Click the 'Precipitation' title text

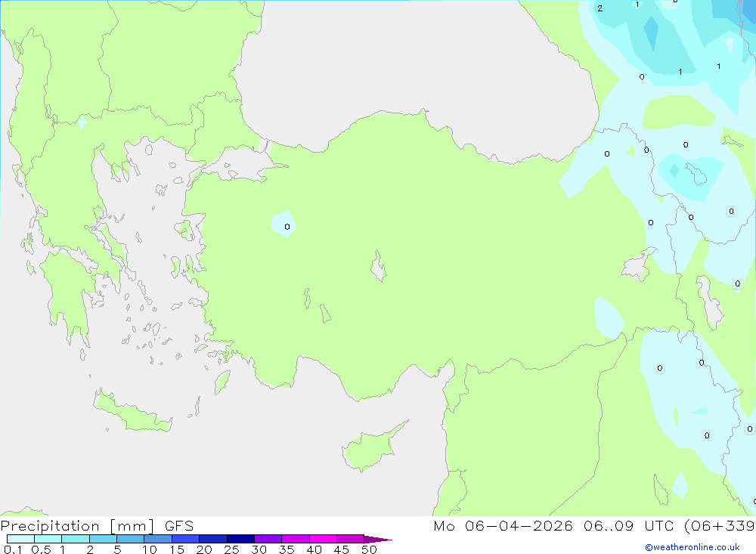click(x=50, y=526)
